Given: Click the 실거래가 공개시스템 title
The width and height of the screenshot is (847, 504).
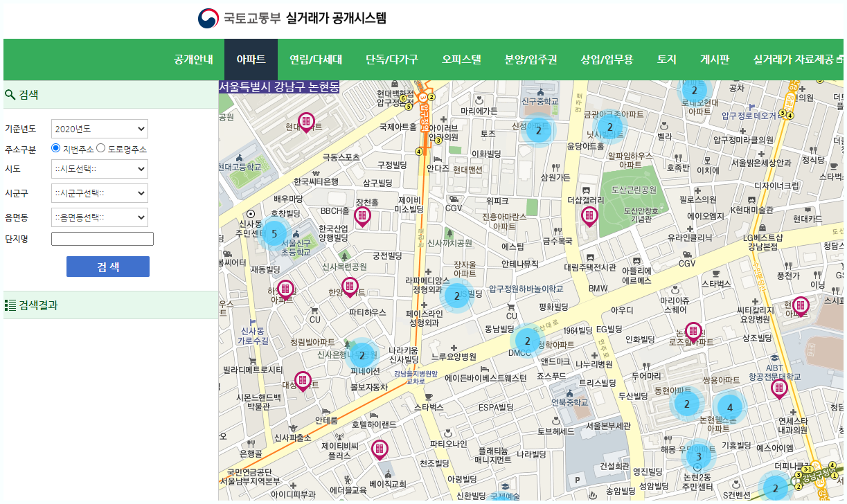Looking at the screenshot, I should pyautogui.click(x=336, y=19).
